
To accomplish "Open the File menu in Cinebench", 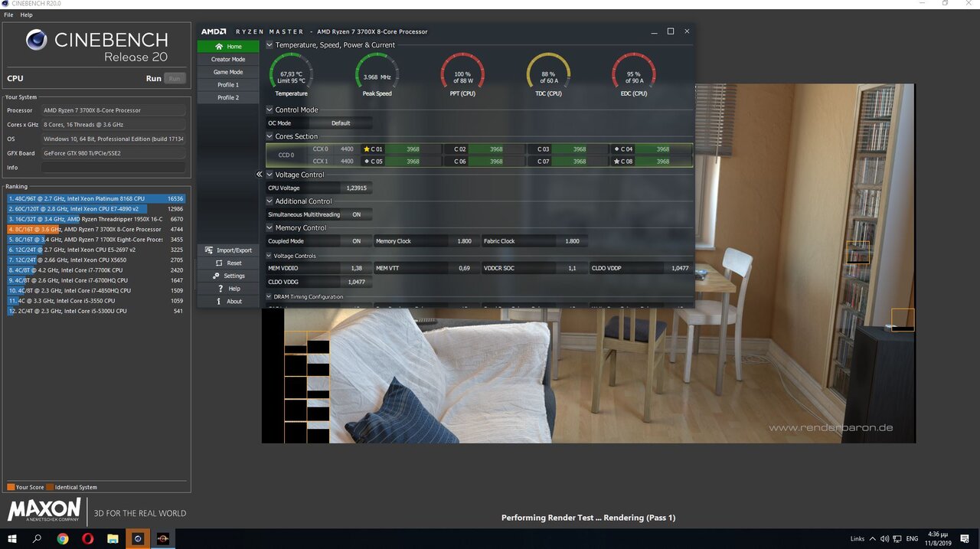I will tap(8, 15).
